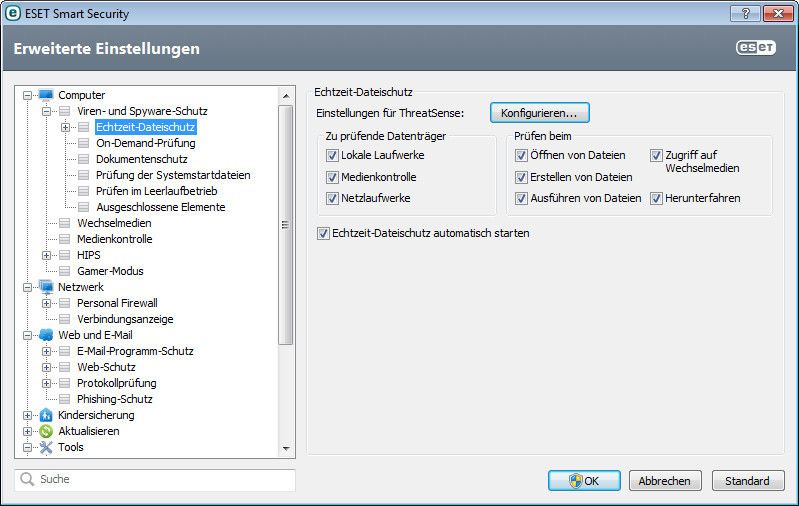The image size is (799, 506).
Task: Collapse the Netzwerk tree node
Action: [x=28, y=287]
